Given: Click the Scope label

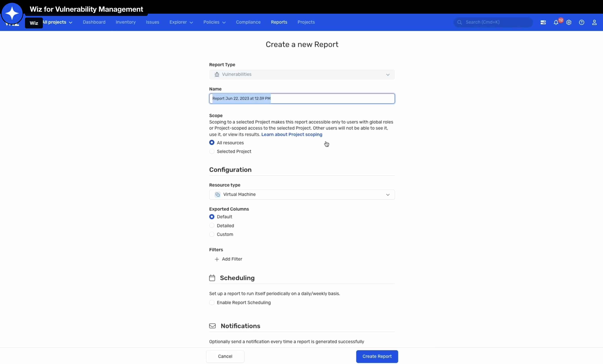Looking at the screenshot, I should point(216,116).
